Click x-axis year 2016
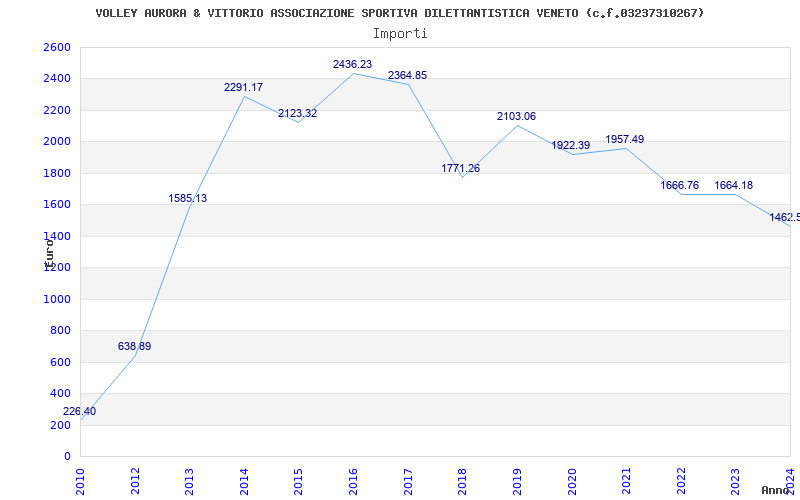Screen dimensions: 800x500 353,482
